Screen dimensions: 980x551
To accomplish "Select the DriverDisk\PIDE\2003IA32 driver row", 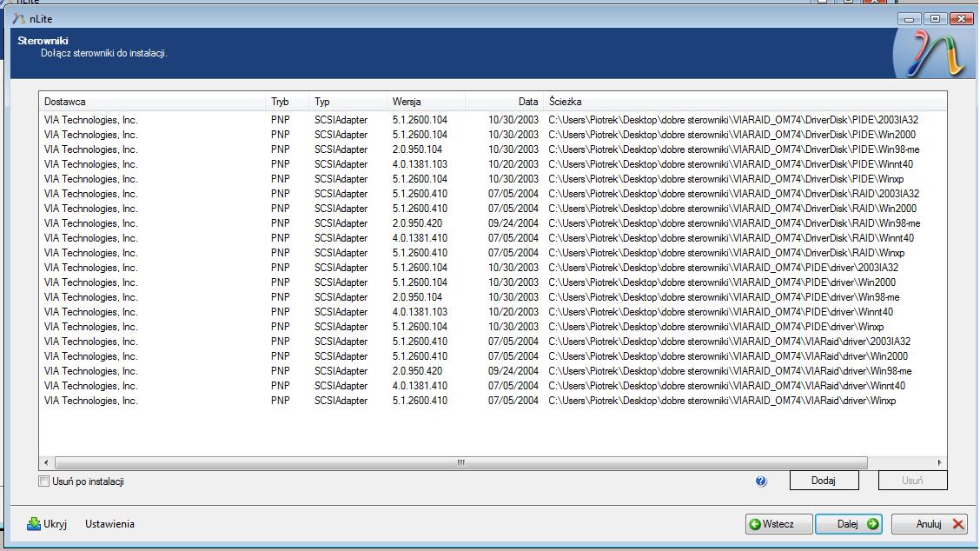I will [x=493, y=119].
